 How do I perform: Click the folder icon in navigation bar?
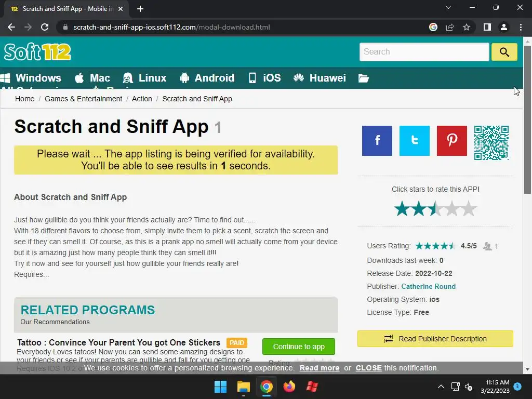point(363,78)
